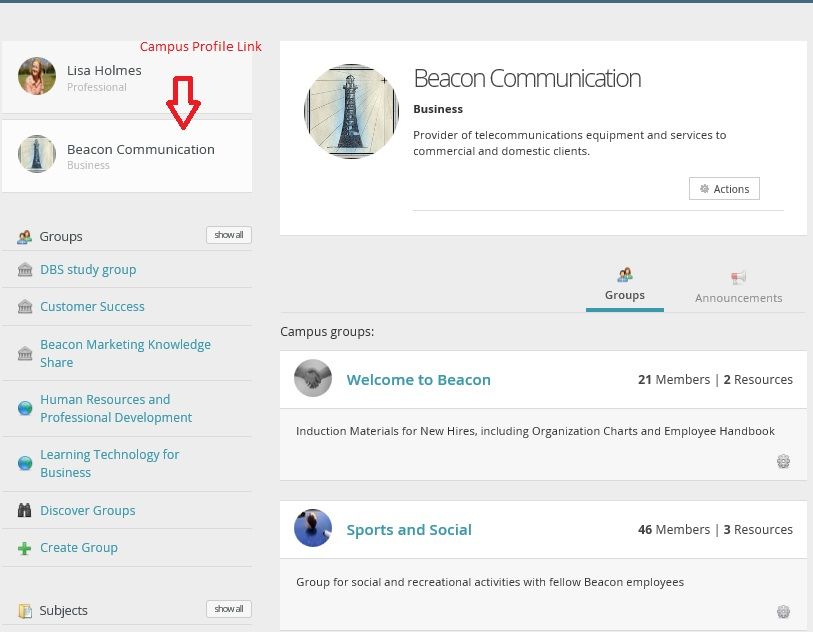Open Customer Success group
The height and width of the screenshot is (632, 813).
(x=92, y=306)
